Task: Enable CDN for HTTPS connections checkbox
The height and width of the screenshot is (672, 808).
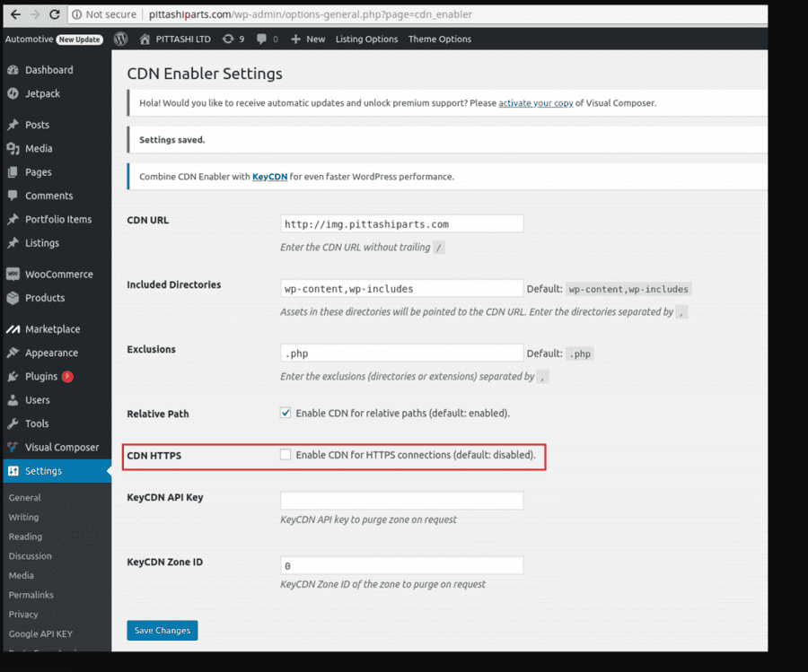Action: 285,455
